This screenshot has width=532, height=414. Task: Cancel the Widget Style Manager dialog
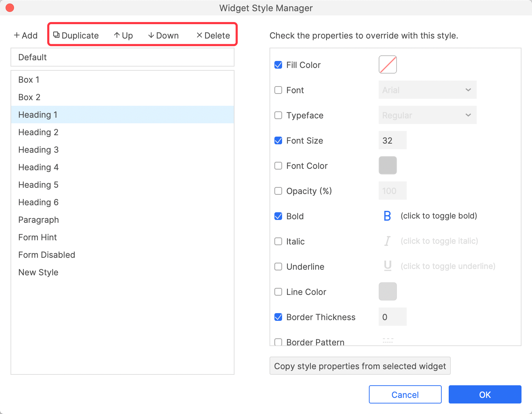pos(405,395)
